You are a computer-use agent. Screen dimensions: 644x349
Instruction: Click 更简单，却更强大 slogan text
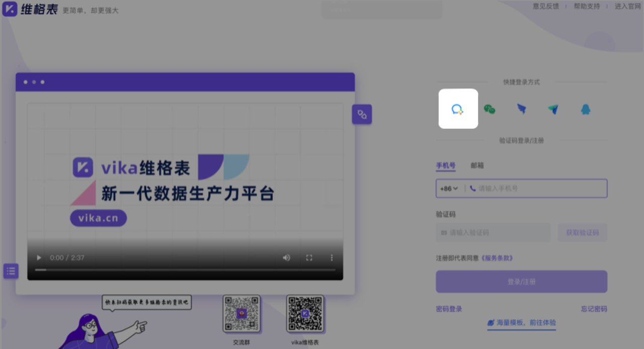click(x=91, y=11)
